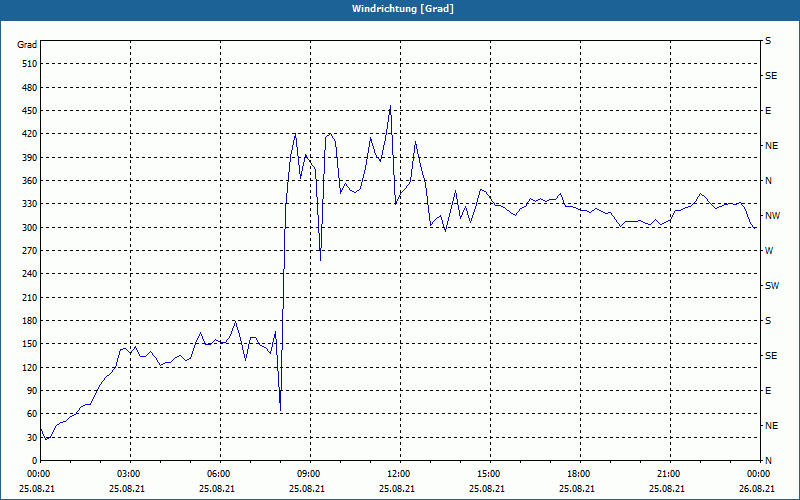Pick the 390 y-axis value

point(30,158)
